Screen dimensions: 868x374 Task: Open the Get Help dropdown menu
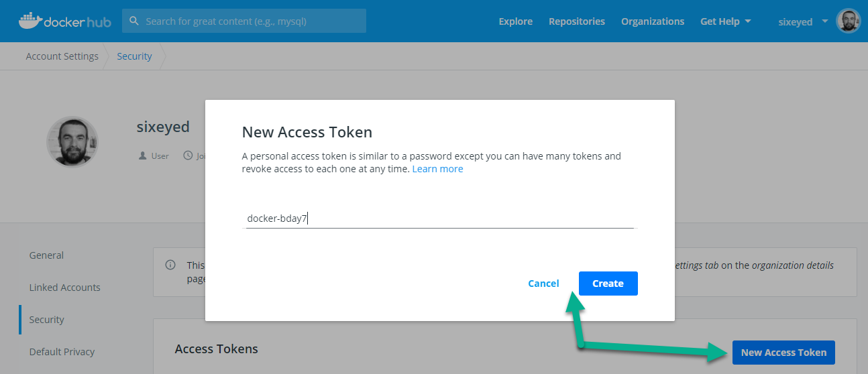tap(725, 21)
